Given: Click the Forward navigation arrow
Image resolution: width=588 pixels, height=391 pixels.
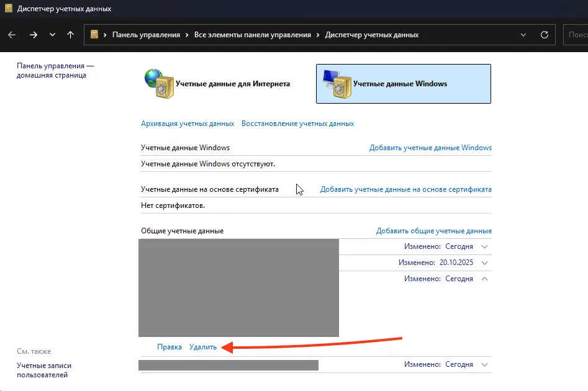Looking at the screenshot, I should pyautogui.click(x=34, y=35).
